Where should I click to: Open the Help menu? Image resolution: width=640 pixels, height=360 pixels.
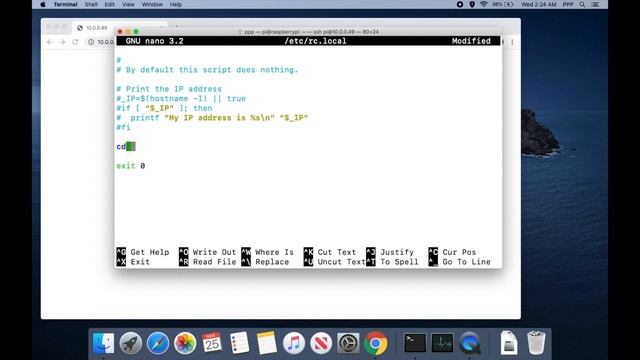pos(176,4)
